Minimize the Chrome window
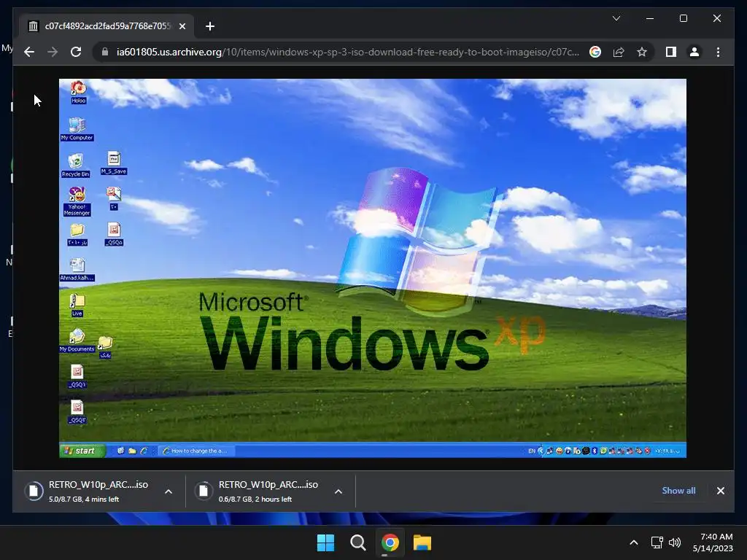The width and height of the screenshot is (747, 560). click(650, 18)
